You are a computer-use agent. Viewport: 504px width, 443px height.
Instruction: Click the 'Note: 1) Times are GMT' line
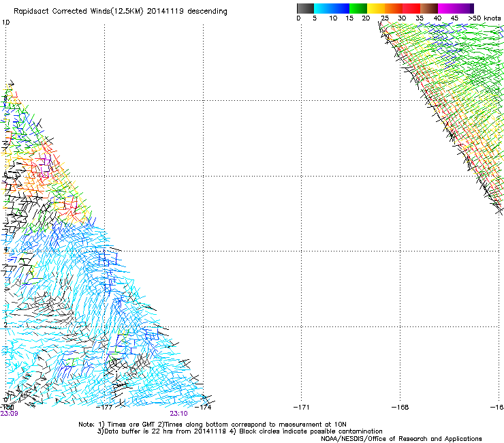212,425
